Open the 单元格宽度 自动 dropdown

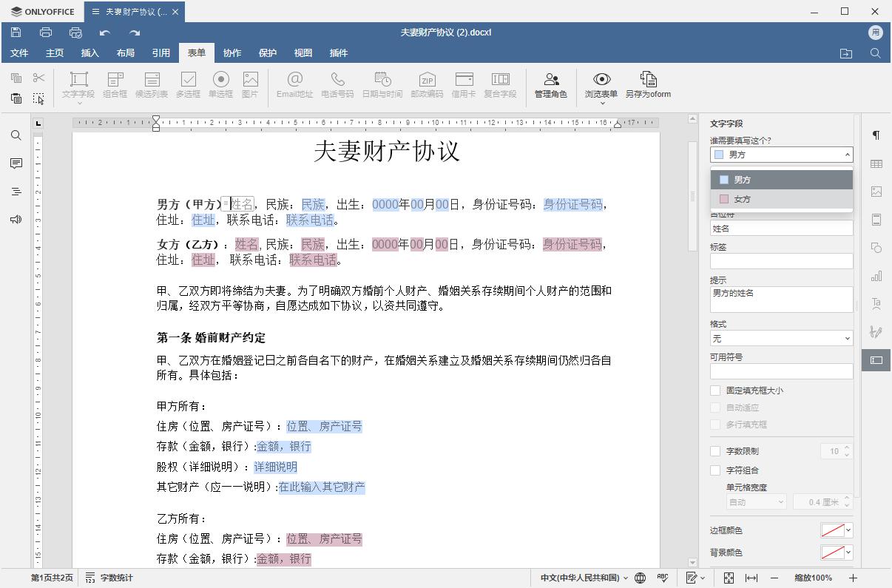(754, 501)
